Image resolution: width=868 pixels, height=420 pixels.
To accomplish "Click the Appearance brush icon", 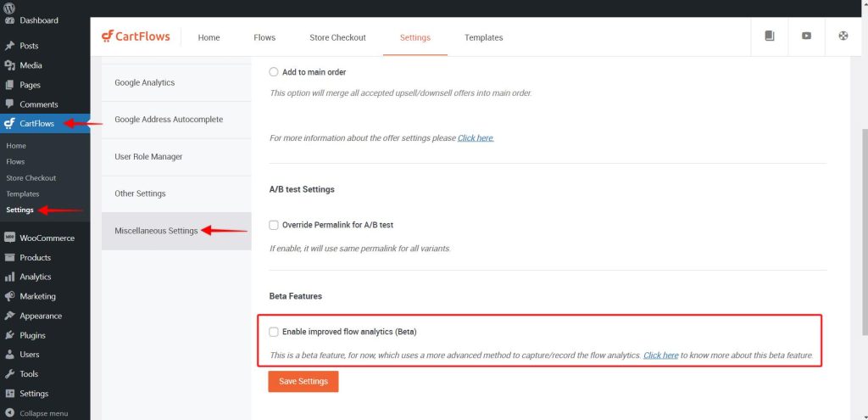I will click(9, 316).
